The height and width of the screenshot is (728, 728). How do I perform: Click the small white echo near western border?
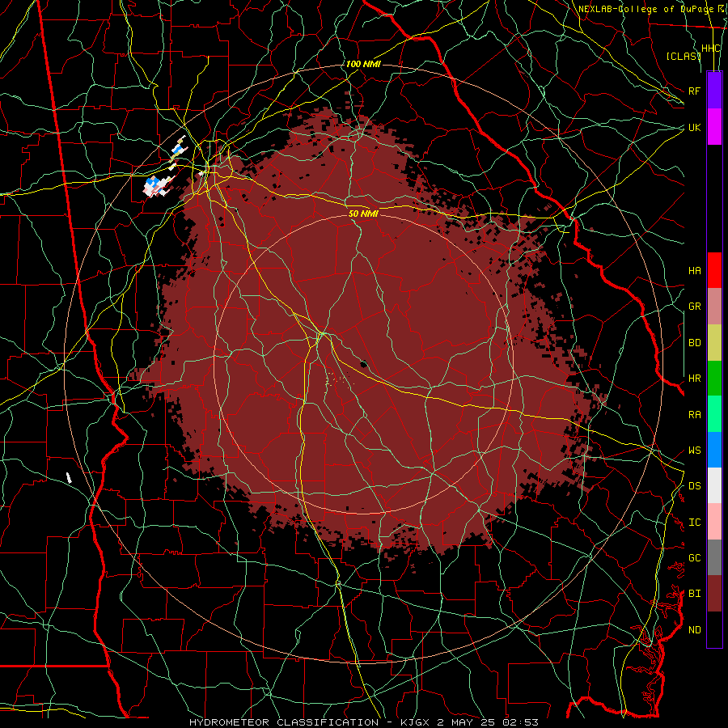pos(70,478)
